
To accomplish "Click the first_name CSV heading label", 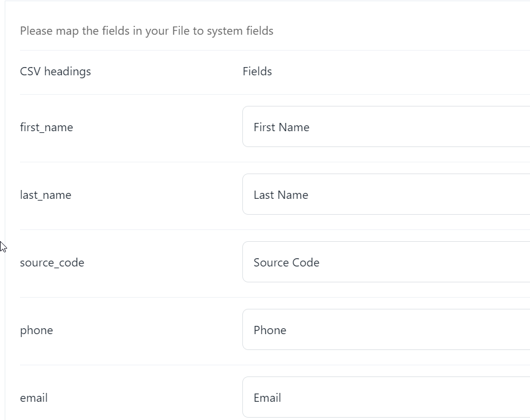I will coord(46,128).
